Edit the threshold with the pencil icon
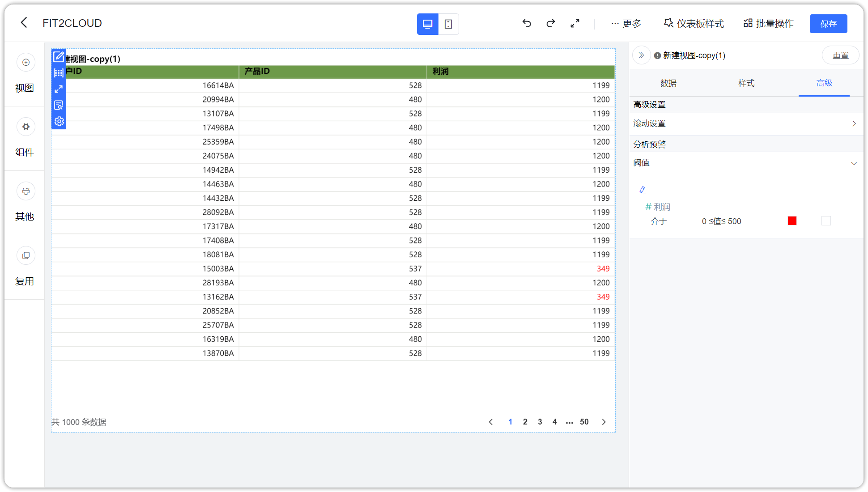Image resolution: width=868 pixels, height=492 pixels. pos(642,190)
